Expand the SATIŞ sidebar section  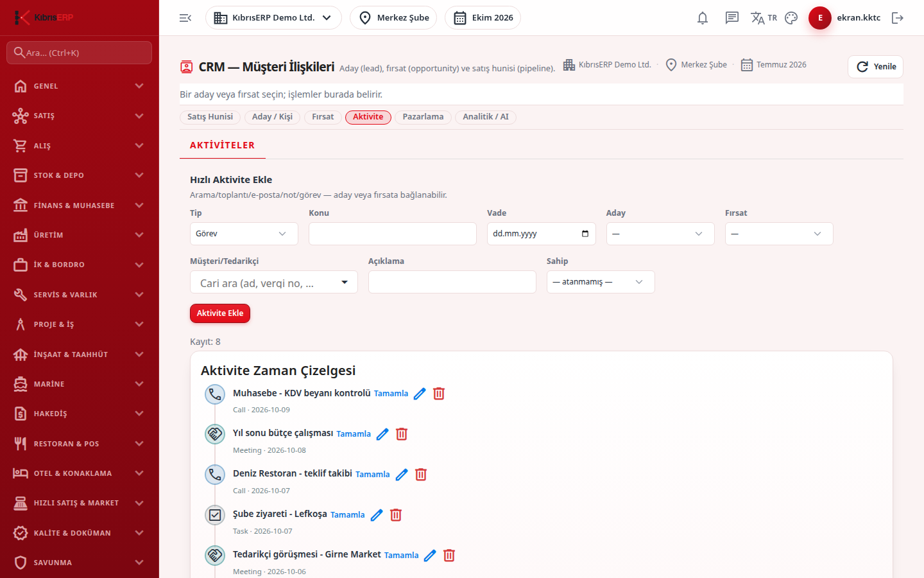(80, 116)
